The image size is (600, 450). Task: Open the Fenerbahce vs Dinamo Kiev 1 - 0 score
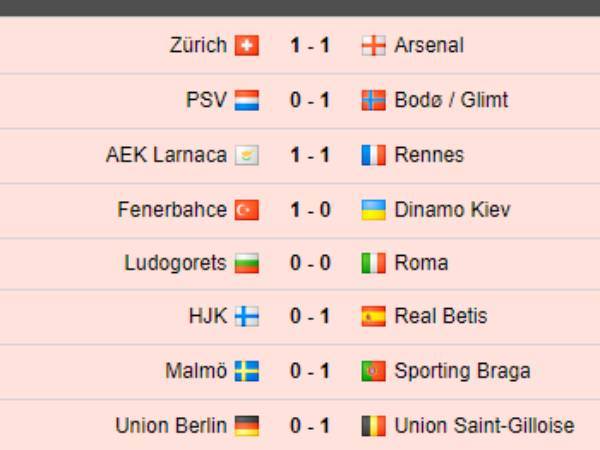point(310,210)
